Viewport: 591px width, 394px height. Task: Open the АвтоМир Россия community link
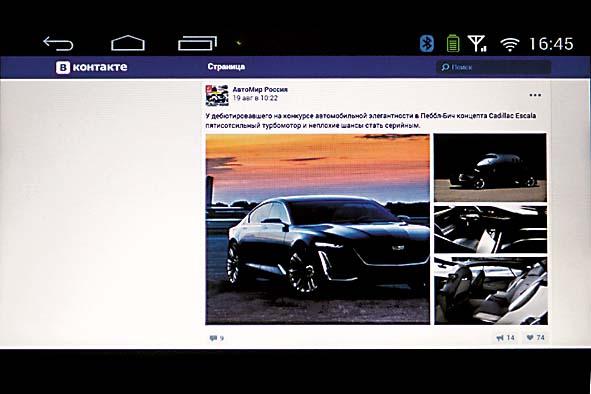[x=260, y=89]
